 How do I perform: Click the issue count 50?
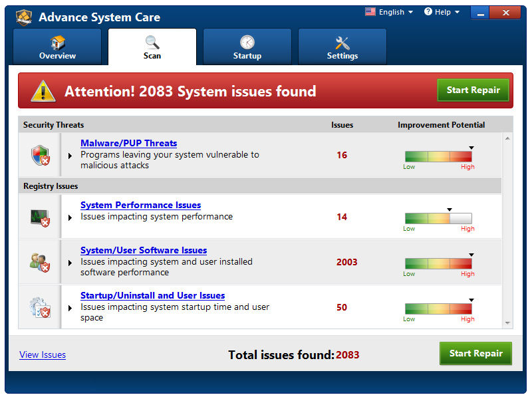[x=342, y=307]
